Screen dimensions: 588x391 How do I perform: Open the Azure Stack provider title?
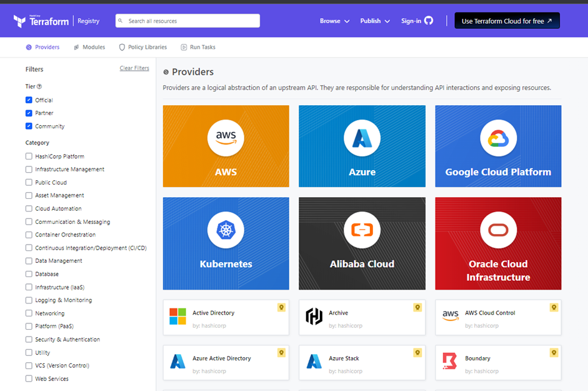[x=344, y=358]
